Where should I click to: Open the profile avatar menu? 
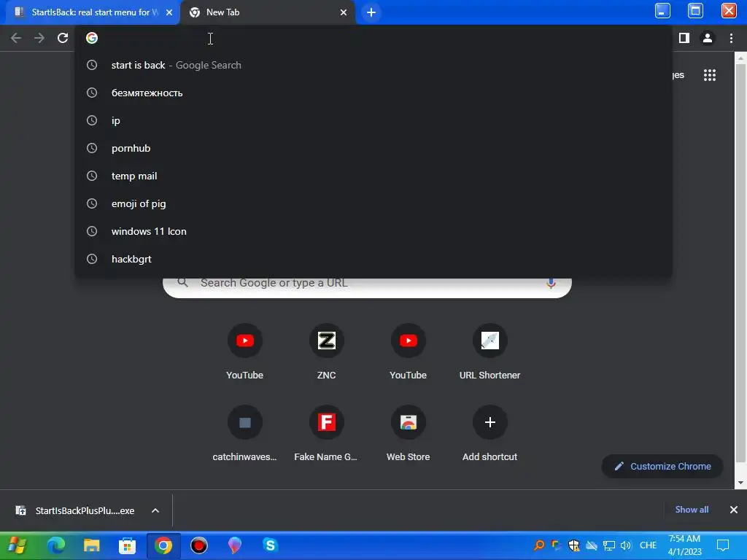708,38
